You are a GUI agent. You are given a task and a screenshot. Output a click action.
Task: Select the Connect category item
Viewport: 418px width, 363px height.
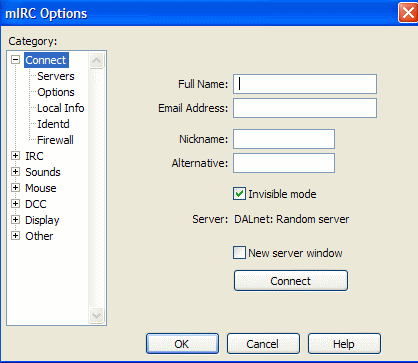coord(46,60)
